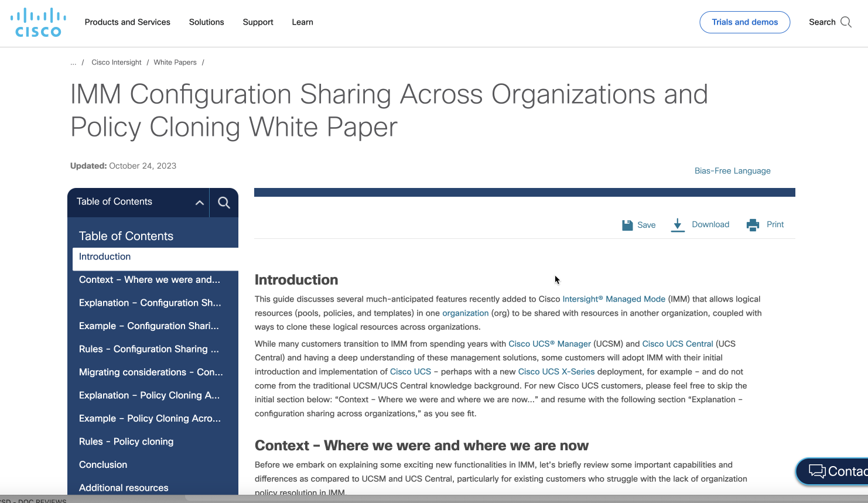Image resolution: width=868 pixels, height=503 pixels.
Task: Jump to the Additional resources section
Action: [x=124, y=487]
